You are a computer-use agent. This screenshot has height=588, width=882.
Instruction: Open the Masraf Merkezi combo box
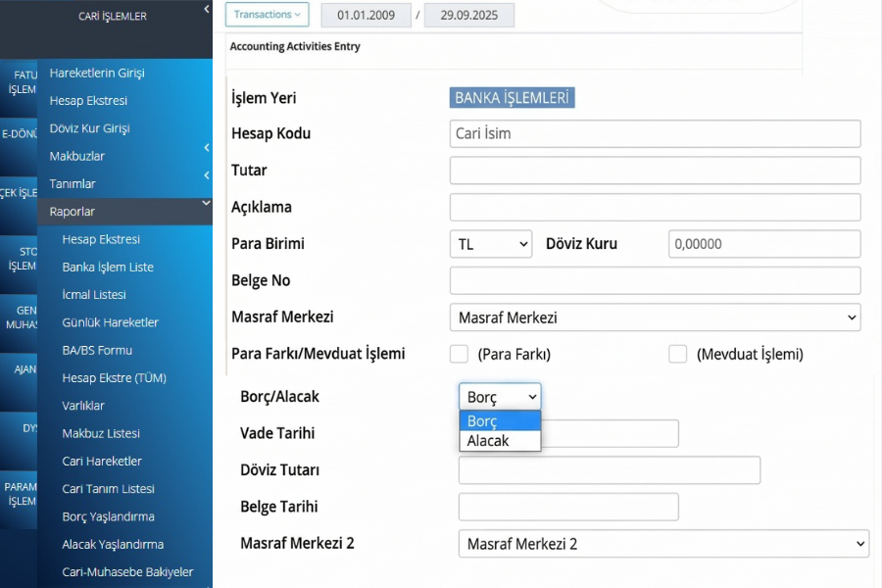coord(655,318)
